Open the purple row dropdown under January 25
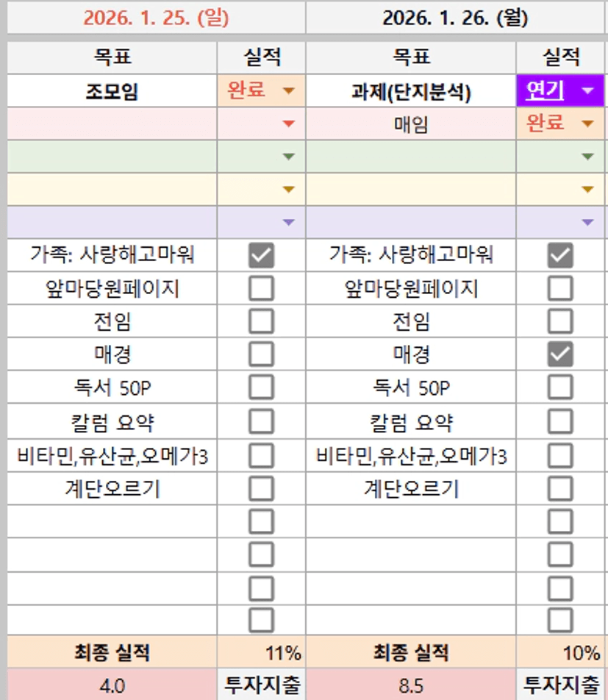This screenshot has height=700, width=608. (288, 222)
